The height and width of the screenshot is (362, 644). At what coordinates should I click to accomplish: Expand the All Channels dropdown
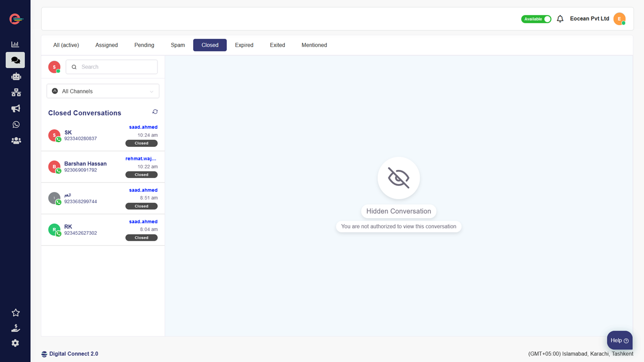point(103,91)
